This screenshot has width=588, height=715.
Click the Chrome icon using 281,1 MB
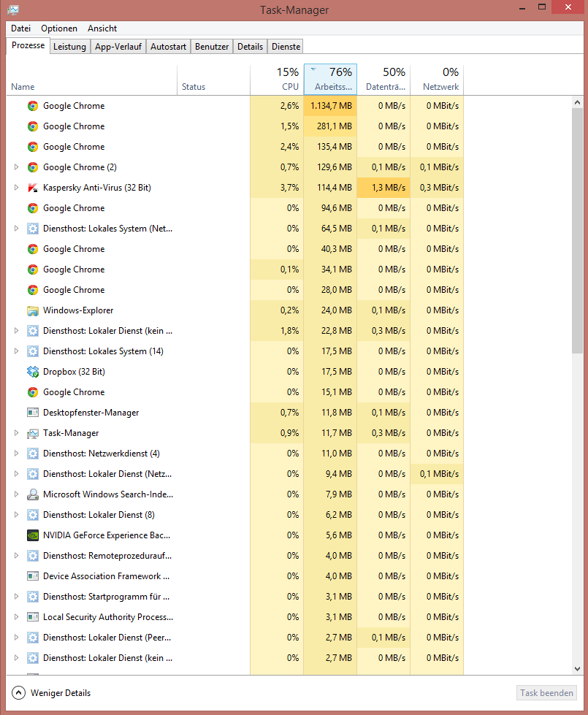tap(32, 126)
